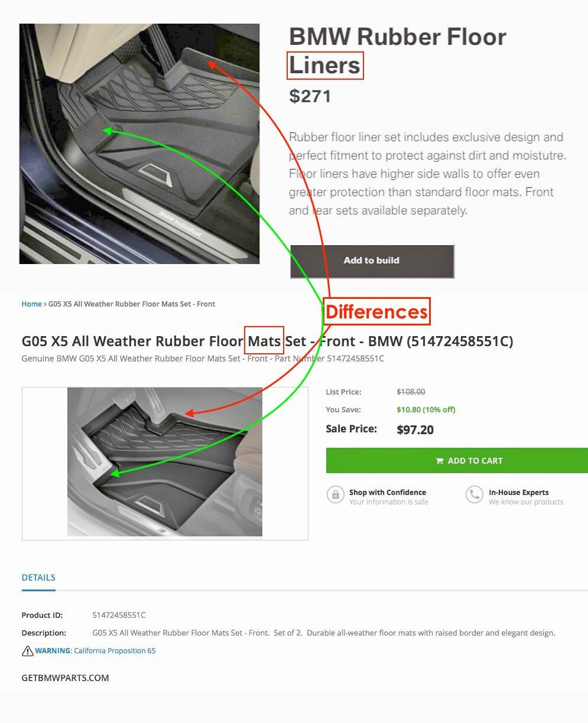
Task: Click the phone In-House Experts icon
Action: coord(475,494)
